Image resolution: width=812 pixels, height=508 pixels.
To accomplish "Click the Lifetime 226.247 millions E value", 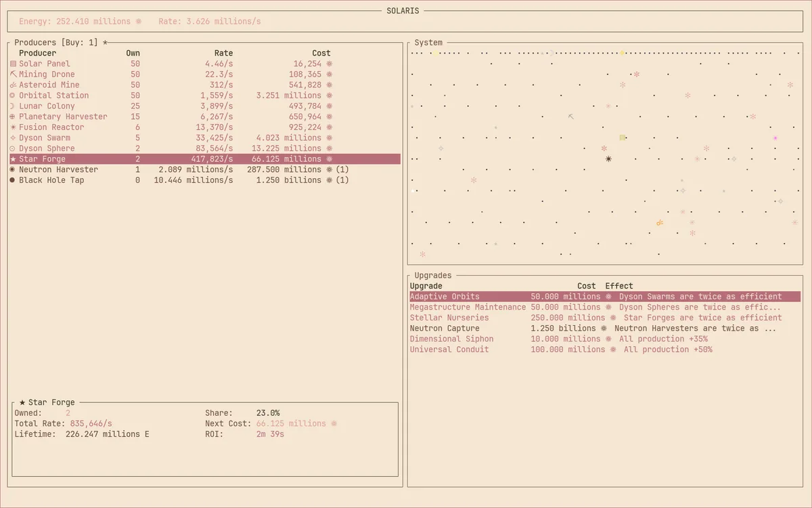I will click(107, 434).
